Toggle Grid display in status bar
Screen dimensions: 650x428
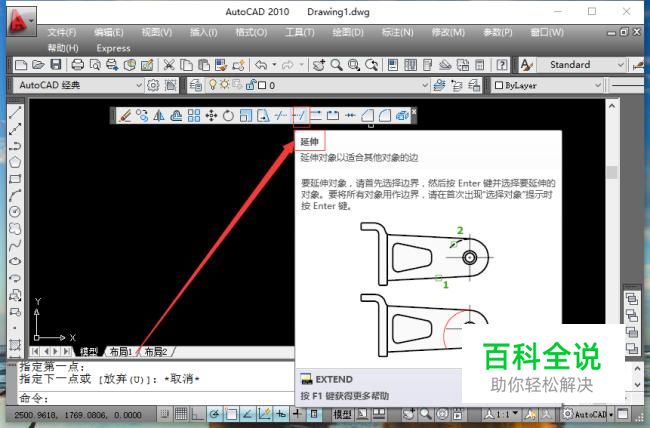click(181, 414)
